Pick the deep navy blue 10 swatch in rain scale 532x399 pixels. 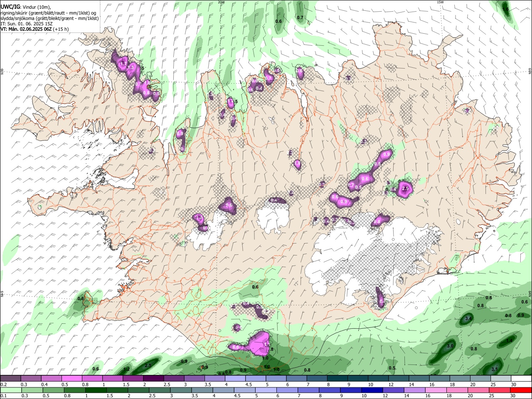click(372, 390)
